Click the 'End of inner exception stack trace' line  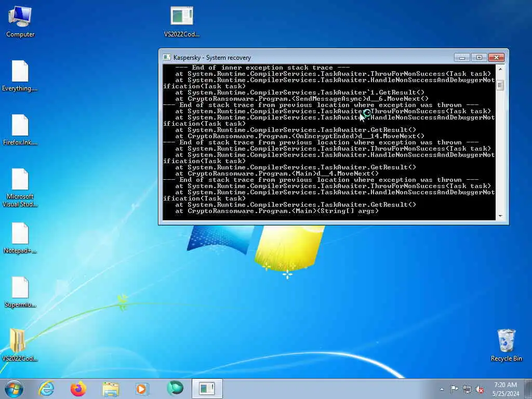[262, 68]
